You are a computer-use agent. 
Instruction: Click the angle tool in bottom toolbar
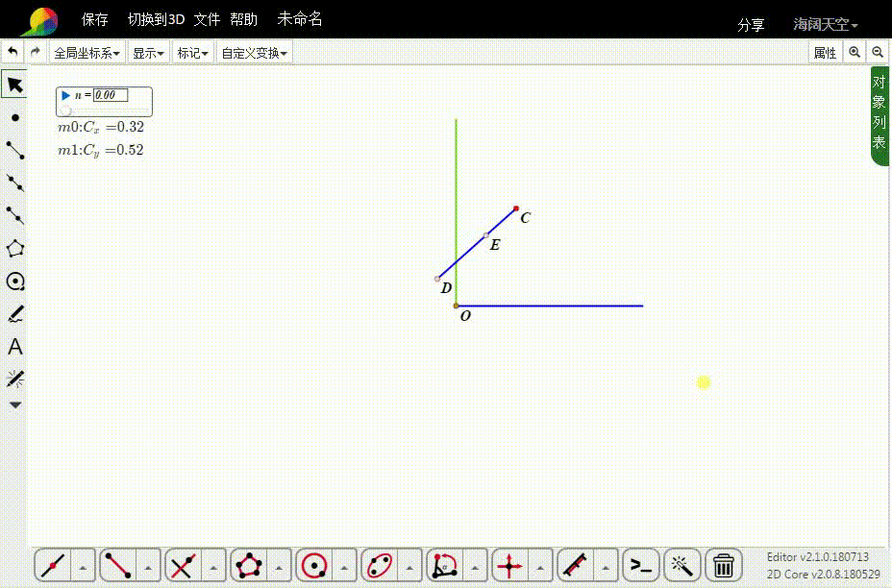point(445,565)
